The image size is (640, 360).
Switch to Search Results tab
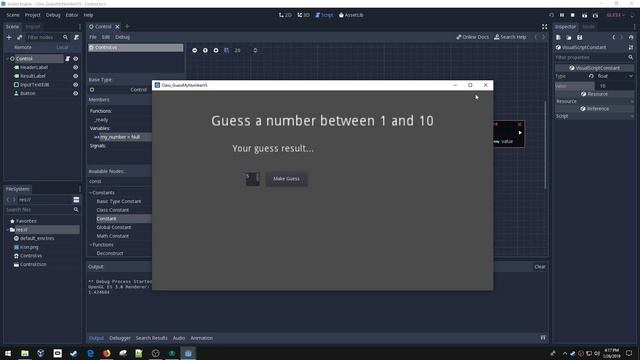coord(151,338)
